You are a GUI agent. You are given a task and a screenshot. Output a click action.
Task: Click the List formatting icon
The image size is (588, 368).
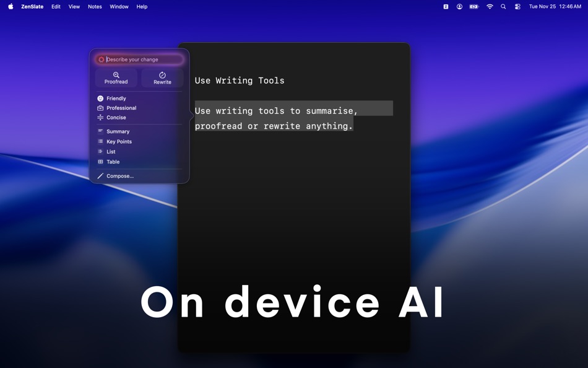(x=100, y=151)
